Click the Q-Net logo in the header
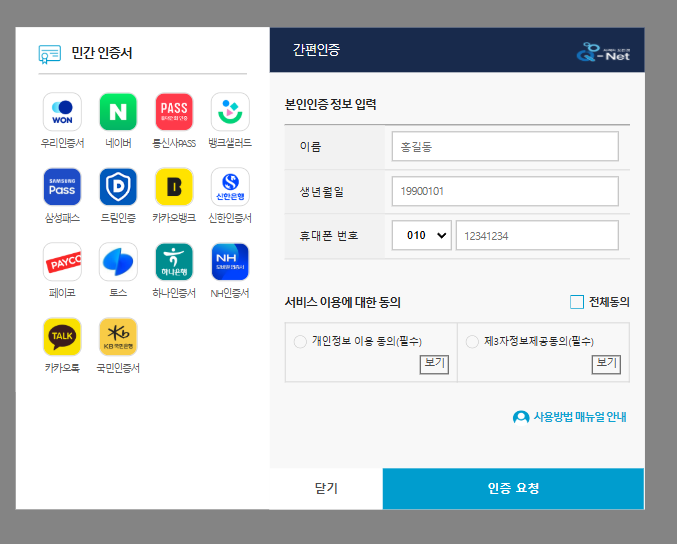The height and width of the screenshot is (544, 677). point(603,52)
